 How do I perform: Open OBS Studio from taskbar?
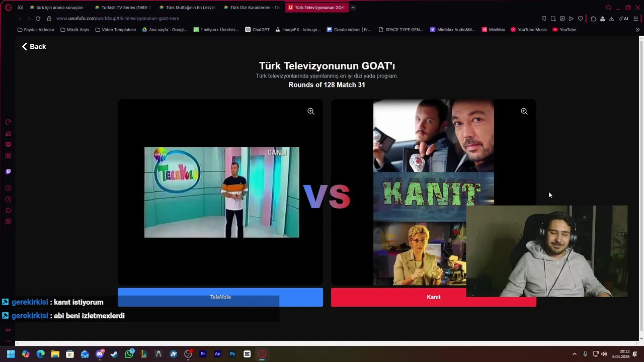[x=188, y=354]
